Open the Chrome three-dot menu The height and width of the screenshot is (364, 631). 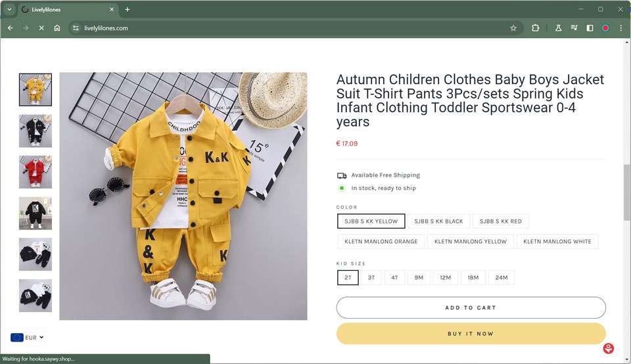620,28
